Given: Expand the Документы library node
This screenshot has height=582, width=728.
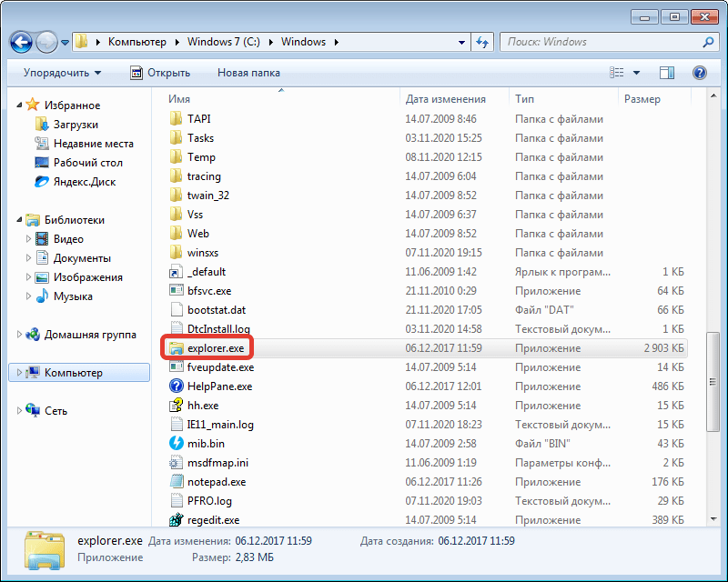Looking at the screenshot, I should pos(28,258).
